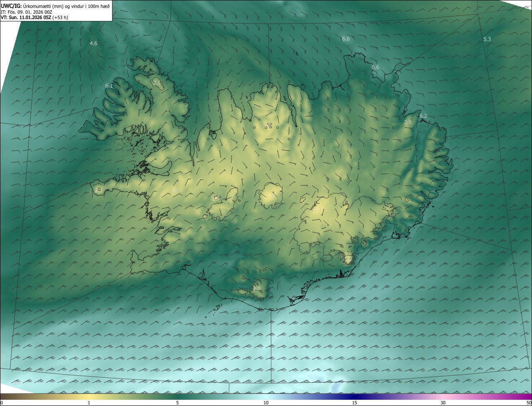
Task: Click the '1' tick on the color scale
Action: pos(89,403)
